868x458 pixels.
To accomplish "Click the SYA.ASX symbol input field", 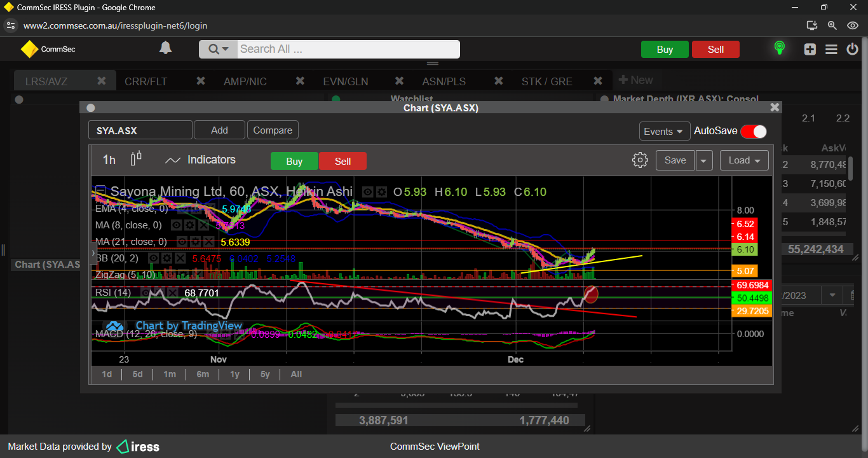I will [x=140, y=130].
